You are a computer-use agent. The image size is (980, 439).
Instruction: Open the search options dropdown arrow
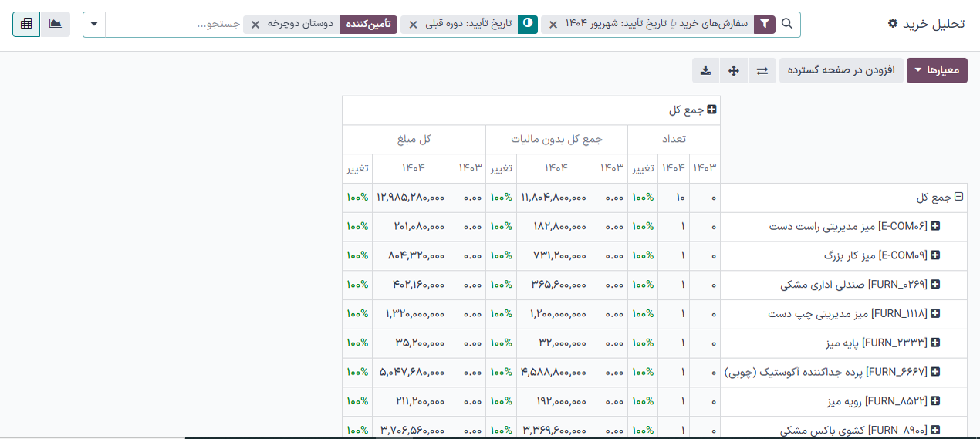point(94,24)
